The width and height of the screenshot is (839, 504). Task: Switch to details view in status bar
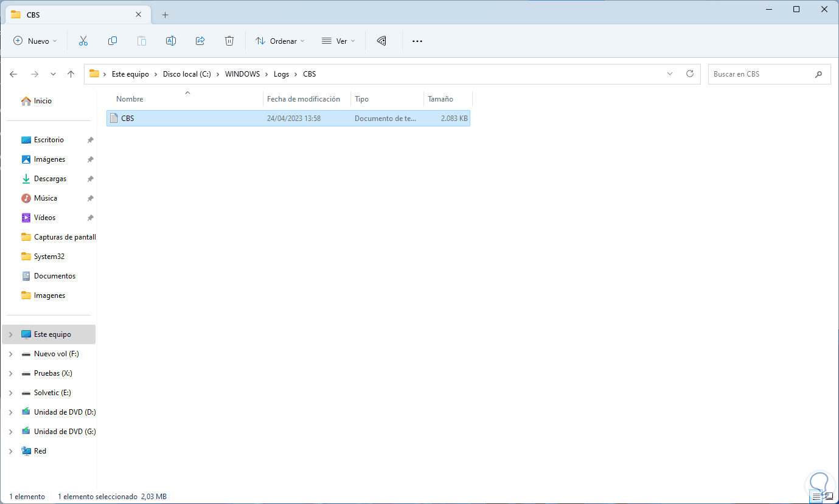tap(816, 497)
